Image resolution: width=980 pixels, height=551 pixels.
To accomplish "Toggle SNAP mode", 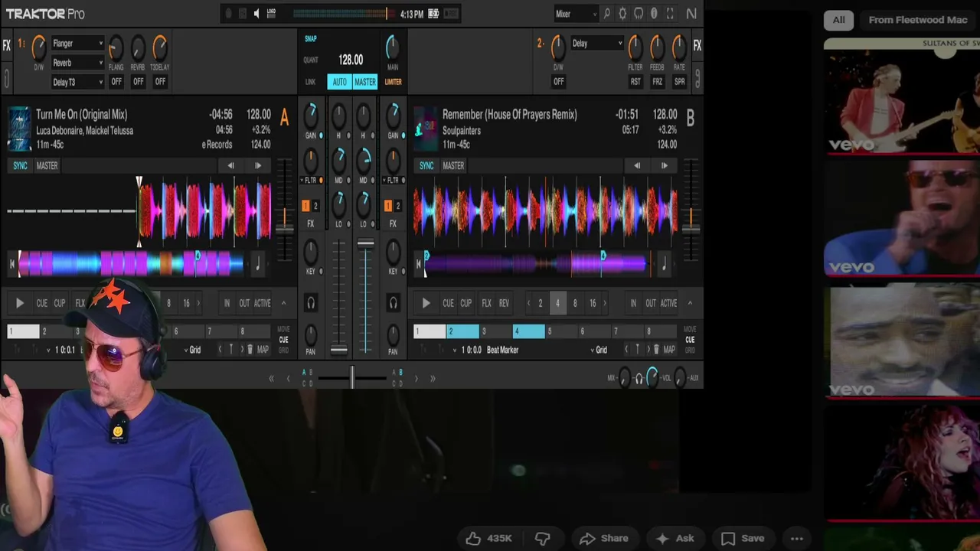I will [x=310, y=39].
